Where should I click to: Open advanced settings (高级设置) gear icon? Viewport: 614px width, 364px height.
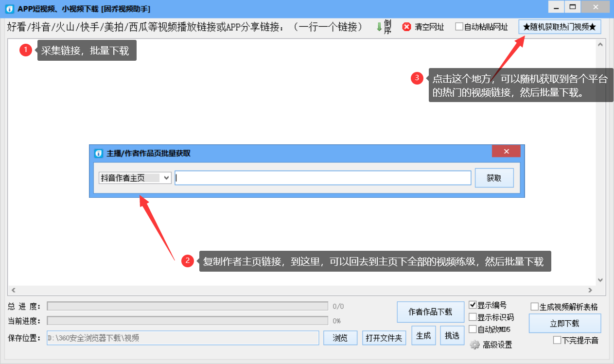475,345
